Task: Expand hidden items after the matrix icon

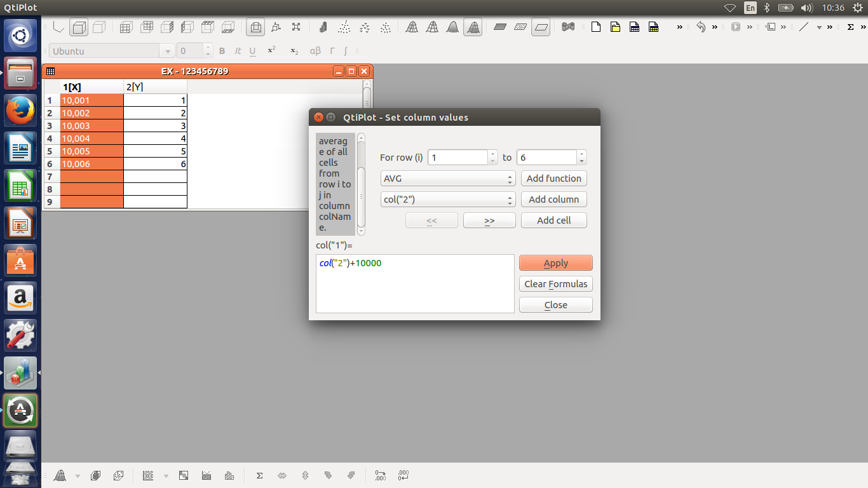Action: [x=680, y=27]
